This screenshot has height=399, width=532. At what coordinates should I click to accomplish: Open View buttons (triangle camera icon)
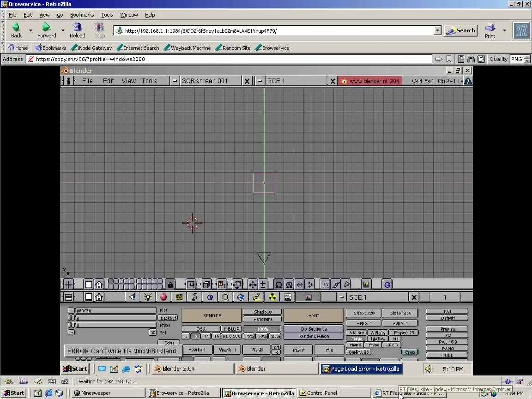click(x=132, y=297)
